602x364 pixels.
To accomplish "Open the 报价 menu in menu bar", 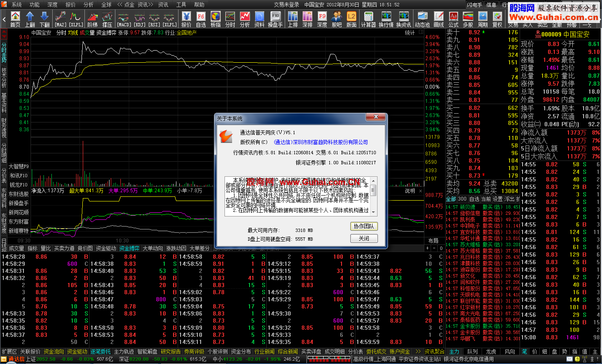I will [71, 5].
